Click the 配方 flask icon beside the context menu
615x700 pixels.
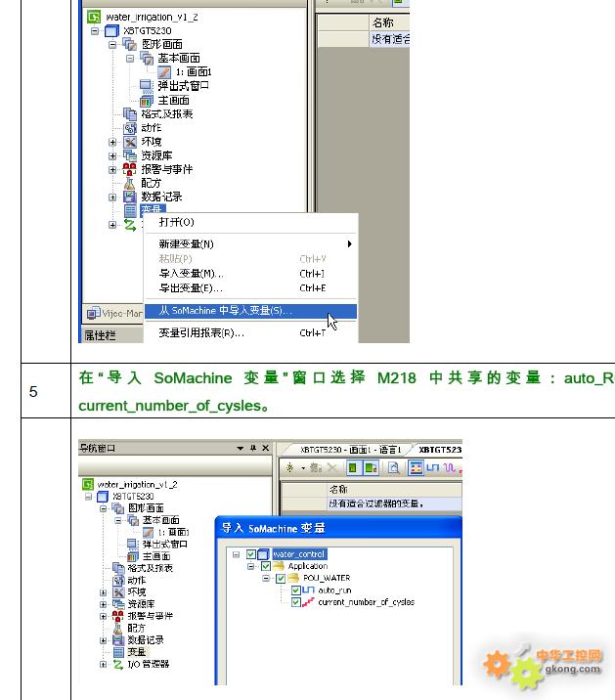(129, 183)
